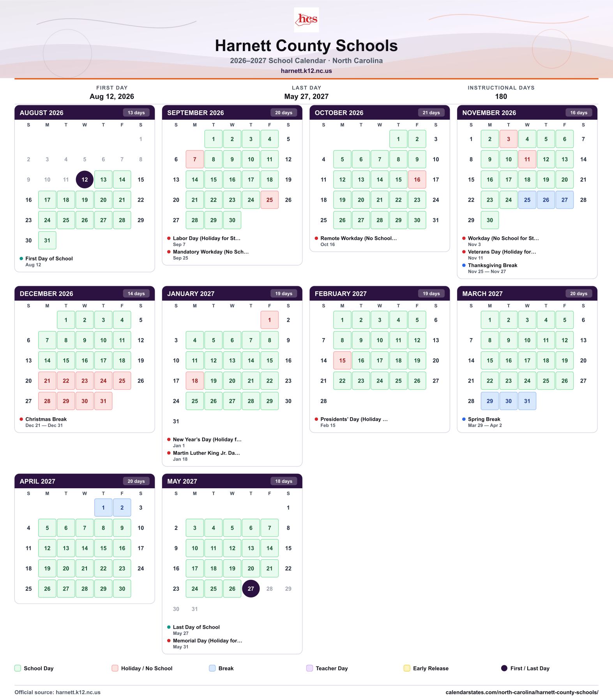Click the HCS logo at top
This screenshot has width=613, height=700.
click(x=306, y=19)
